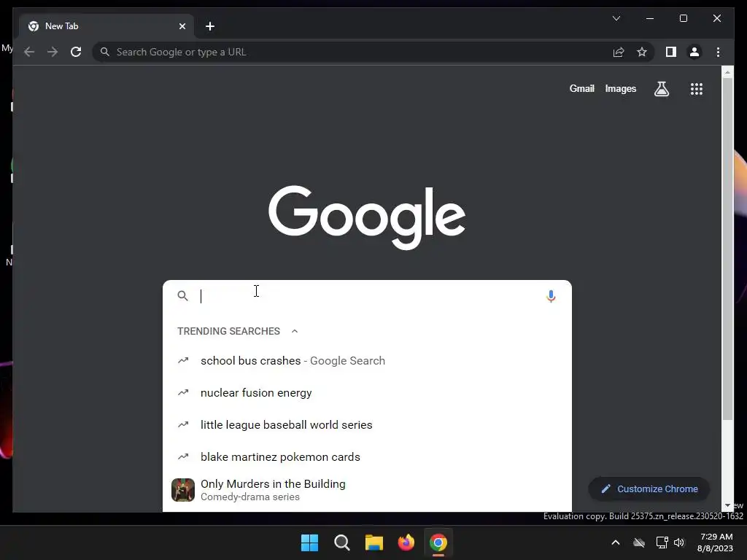Open the tab search dropdown arrow
Screen dimensions: 747x560
click(616, 18)
